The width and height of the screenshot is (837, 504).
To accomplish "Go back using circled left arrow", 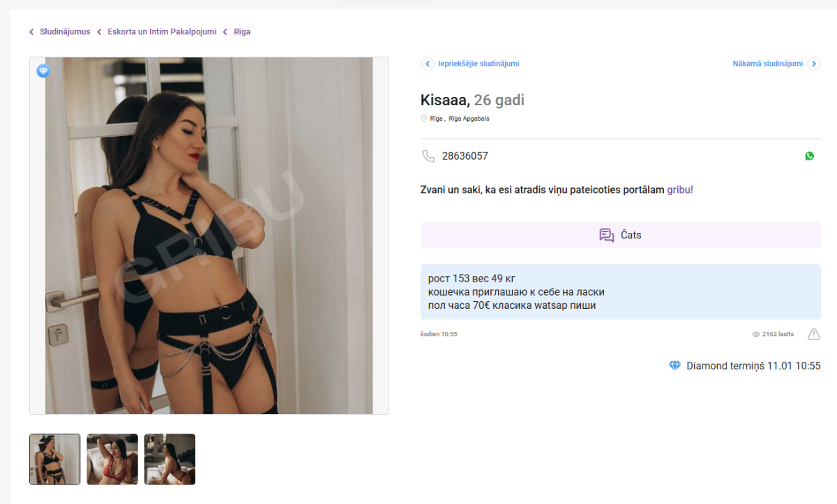I will point(428,63).
